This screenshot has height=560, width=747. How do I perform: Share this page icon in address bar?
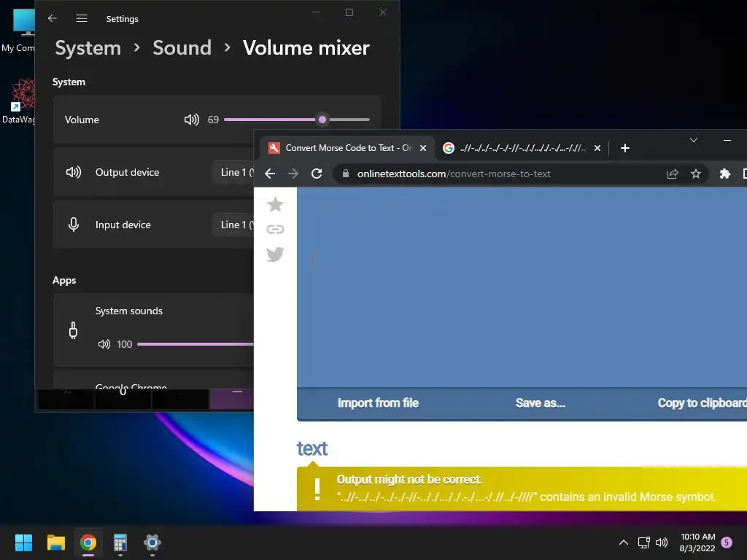point(672,174)
